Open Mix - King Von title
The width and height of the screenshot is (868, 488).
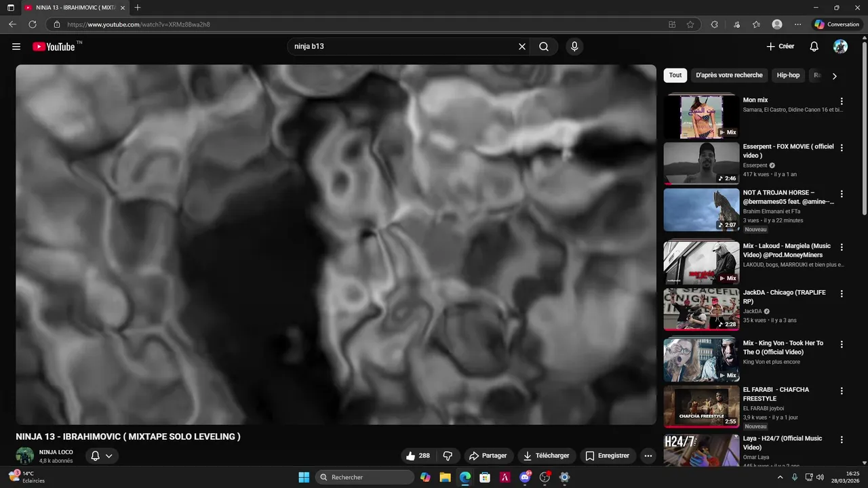[783, 348]
